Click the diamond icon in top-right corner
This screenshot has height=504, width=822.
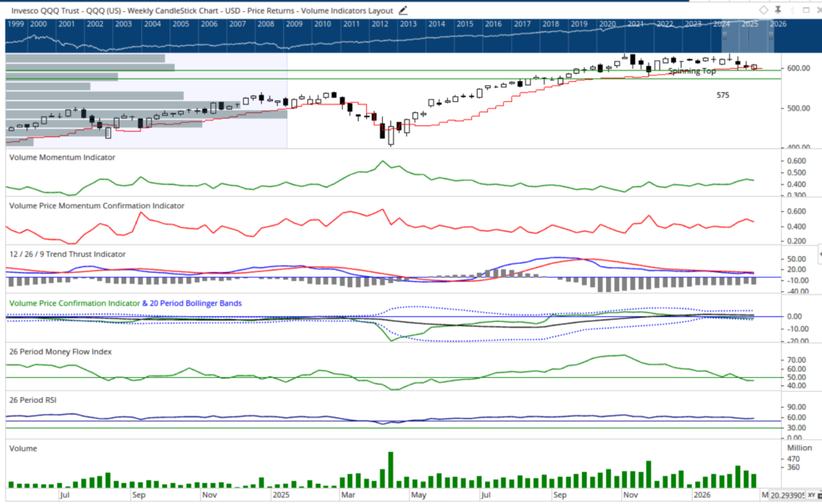763,10
